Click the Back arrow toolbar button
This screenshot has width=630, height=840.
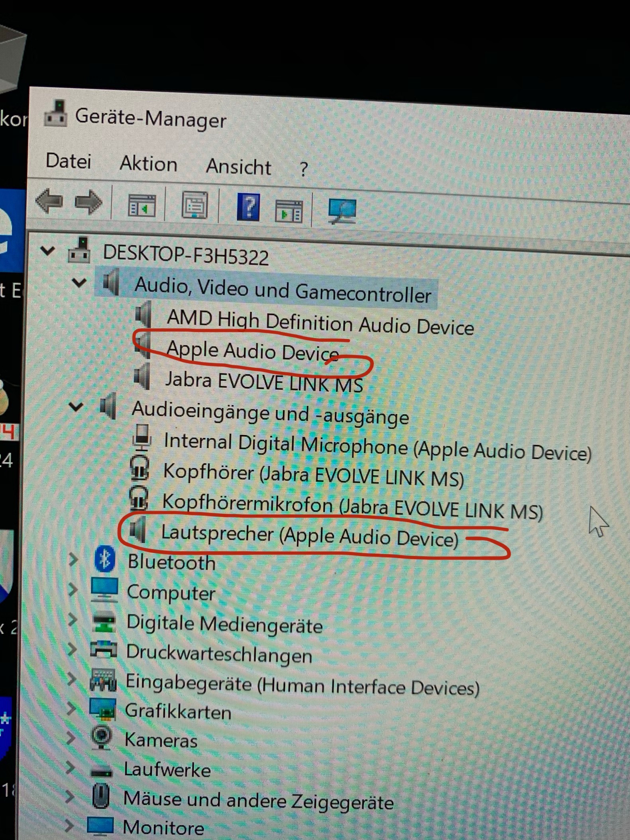click(49, 201)
